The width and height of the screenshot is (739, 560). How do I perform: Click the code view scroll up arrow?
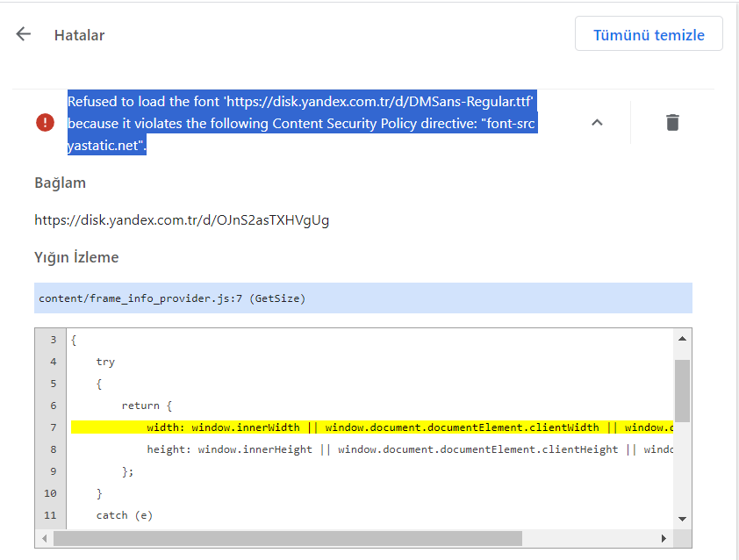pos(682,339)
